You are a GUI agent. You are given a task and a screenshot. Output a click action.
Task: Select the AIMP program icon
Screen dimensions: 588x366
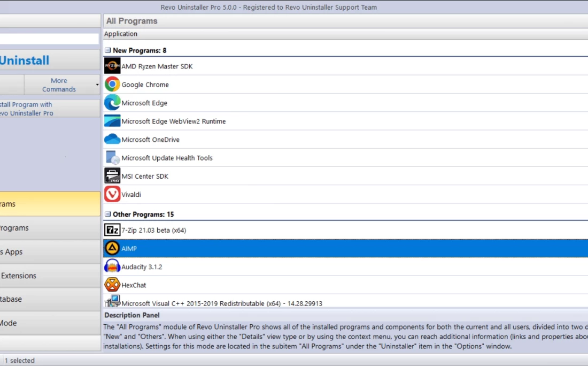tap(112, 248)
